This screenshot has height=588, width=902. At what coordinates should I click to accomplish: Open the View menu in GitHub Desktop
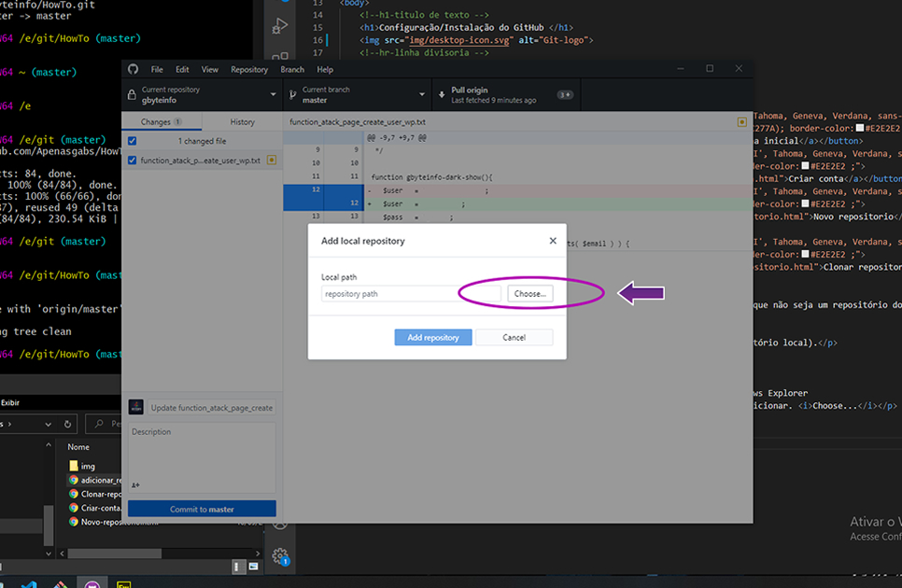210,70
